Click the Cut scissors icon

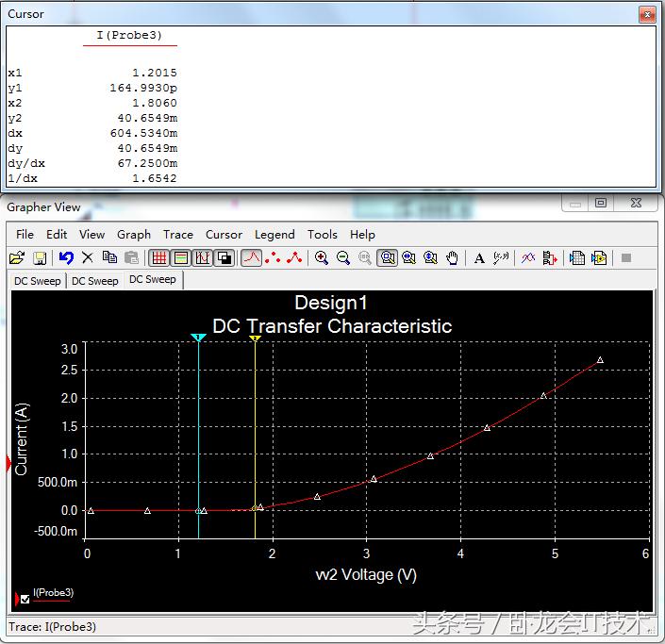pos(88,257)
